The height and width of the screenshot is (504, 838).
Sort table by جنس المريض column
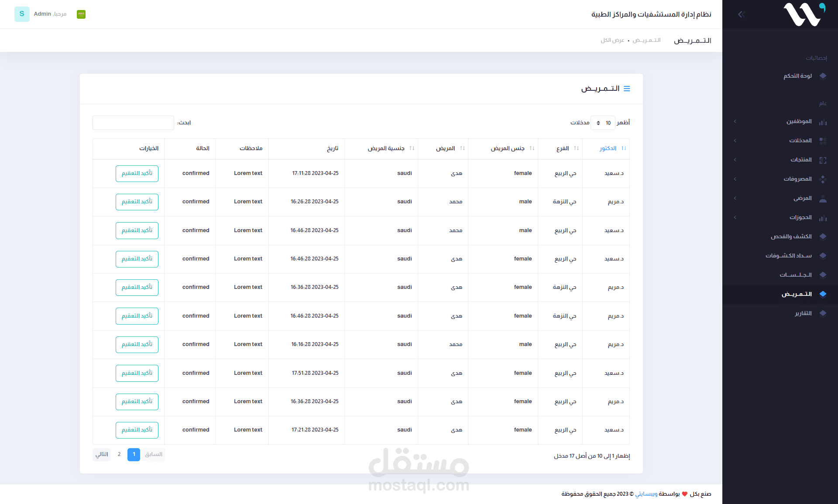click(508, 148)
